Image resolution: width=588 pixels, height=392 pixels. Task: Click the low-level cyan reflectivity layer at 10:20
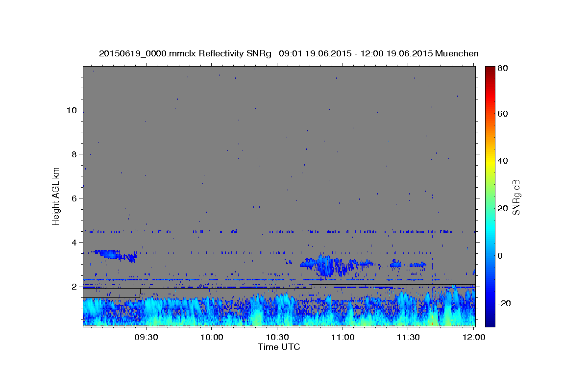point(256,311)
